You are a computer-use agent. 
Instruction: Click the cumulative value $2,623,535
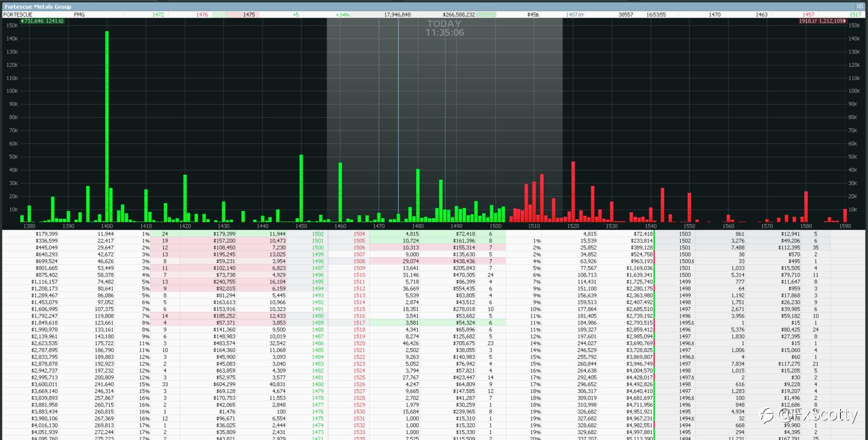[44, 343]
